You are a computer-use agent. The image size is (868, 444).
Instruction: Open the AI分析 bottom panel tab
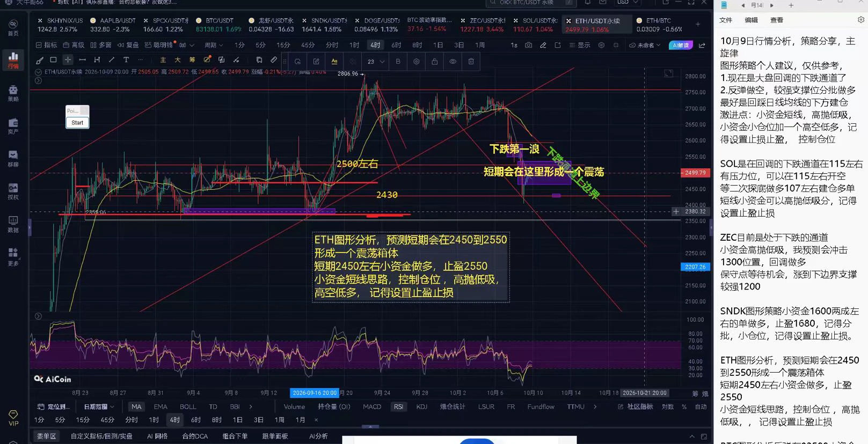318,436
